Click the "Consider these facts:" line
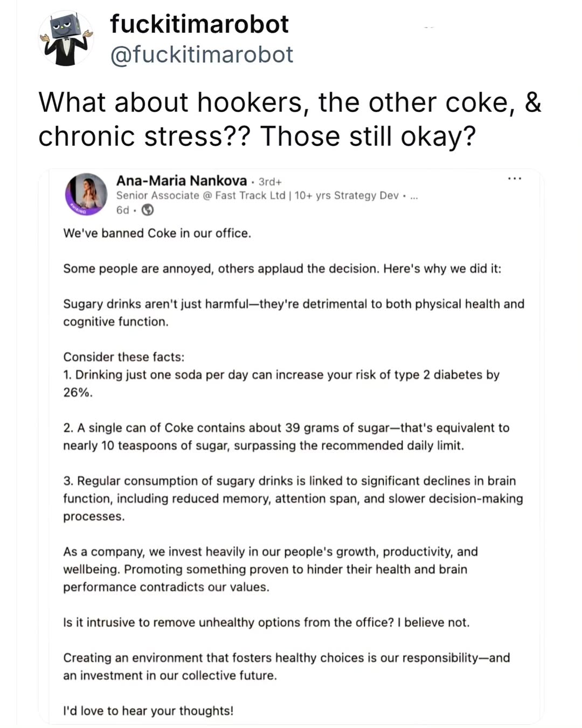The height and width of the screenshot is (728, 582). pos(123,357)
